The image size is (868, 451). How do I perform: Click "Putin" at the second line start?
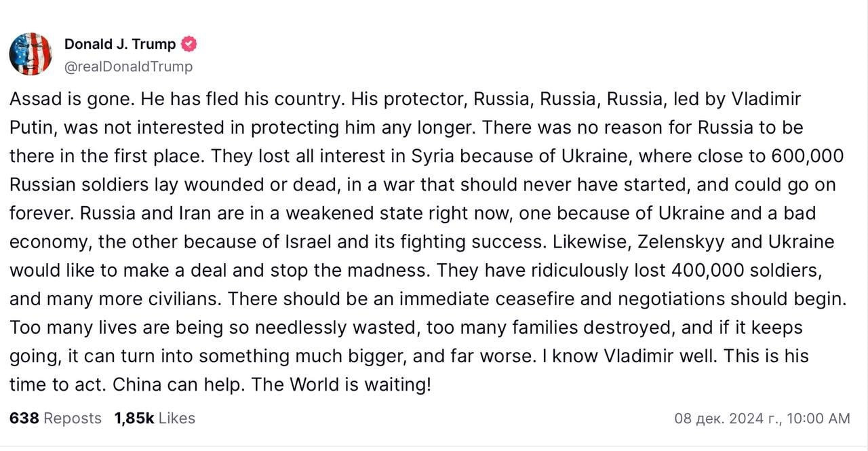[28, 128]
